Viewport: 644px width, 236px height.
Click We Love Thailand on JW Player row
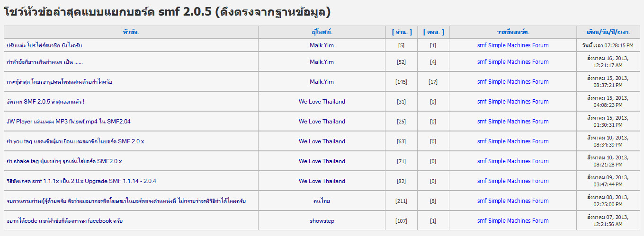(322, 122)
